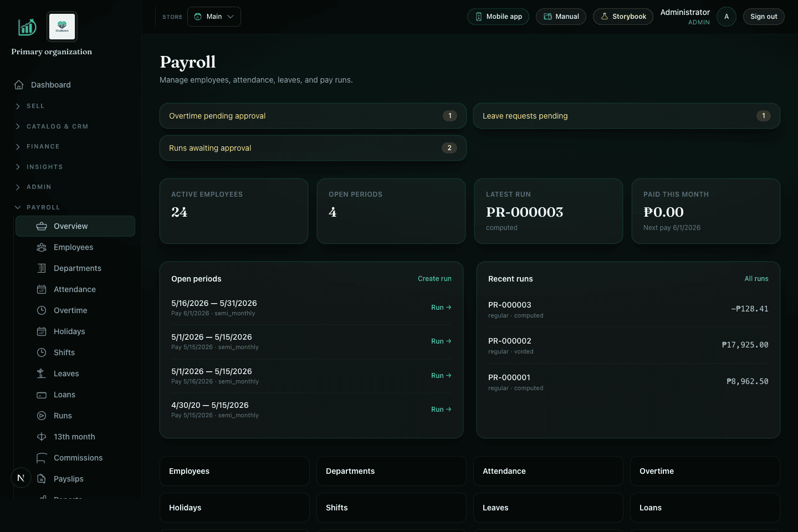Open the Manual button
This screenshot has height=532, width=798.
(x=561, y=17)
